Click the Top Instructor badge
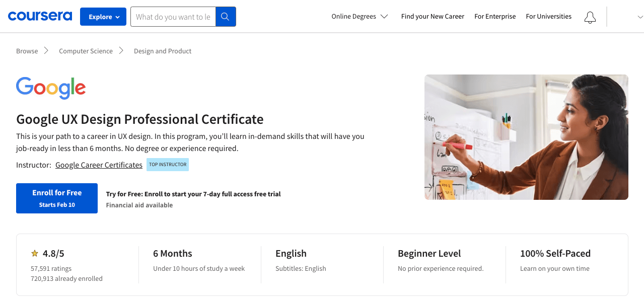 coord(168,165)
